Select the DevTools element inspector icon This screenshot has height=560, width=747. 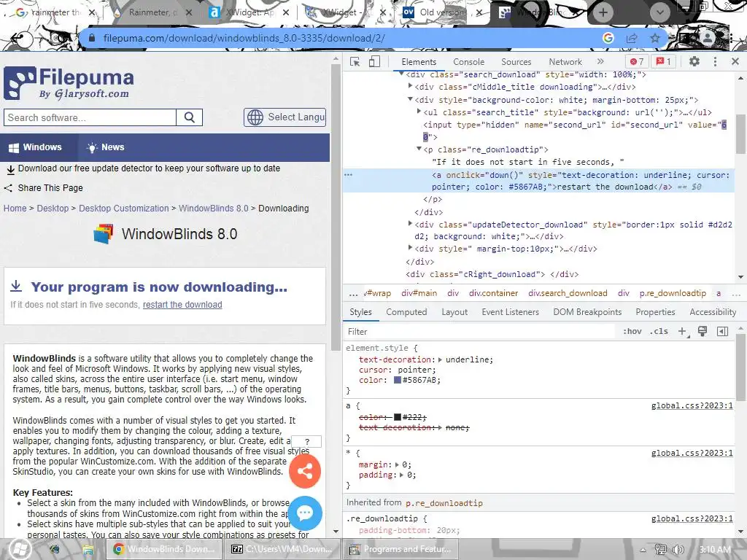click(x=355, y=61)
